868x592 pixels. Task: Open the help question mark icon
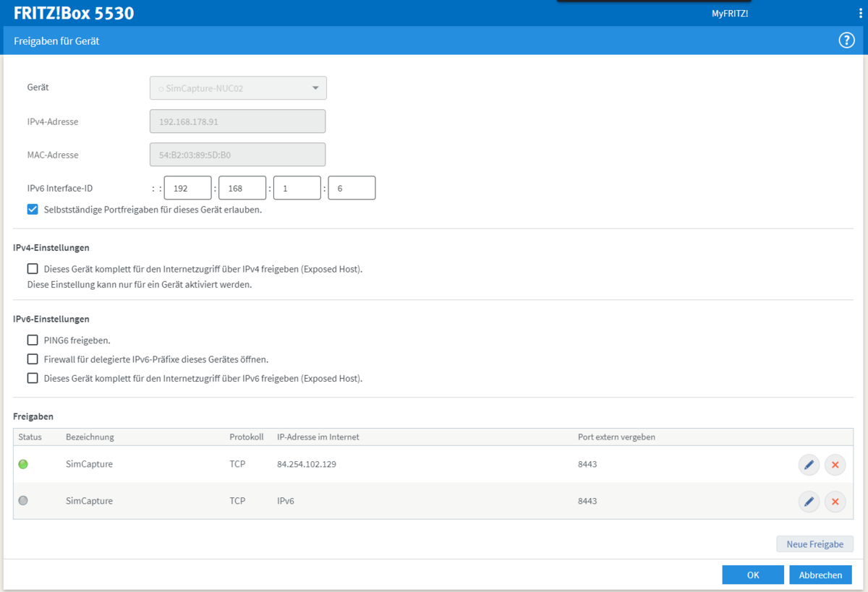(846, 40)
